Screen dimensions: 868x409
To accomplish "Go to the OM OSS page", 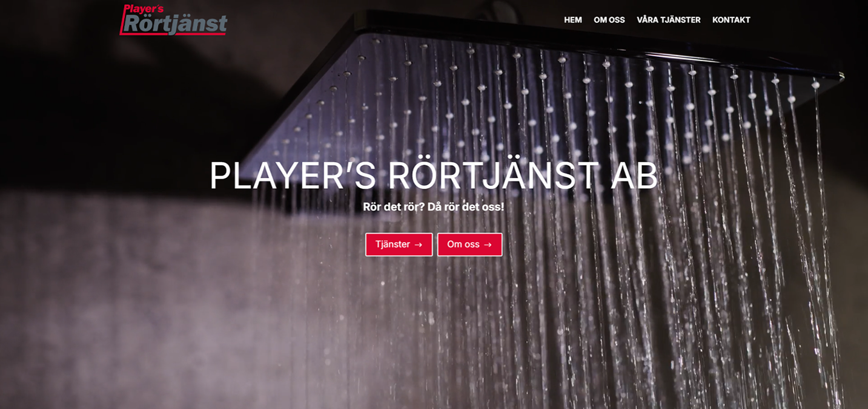I will coord(609,20).
